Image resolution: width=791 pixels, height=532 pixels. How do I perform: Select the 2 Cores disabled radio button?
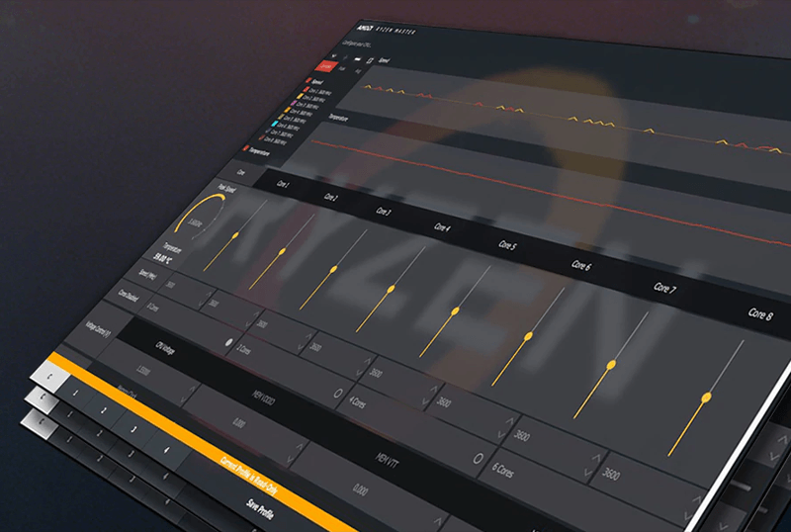tap(338, 394)
